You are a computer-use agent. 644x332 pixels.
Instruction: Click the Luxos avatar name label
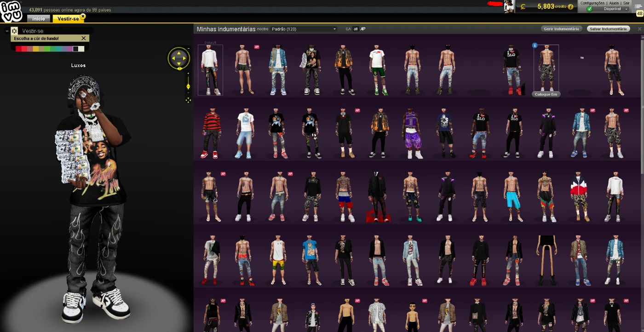[x=78, y=65]
